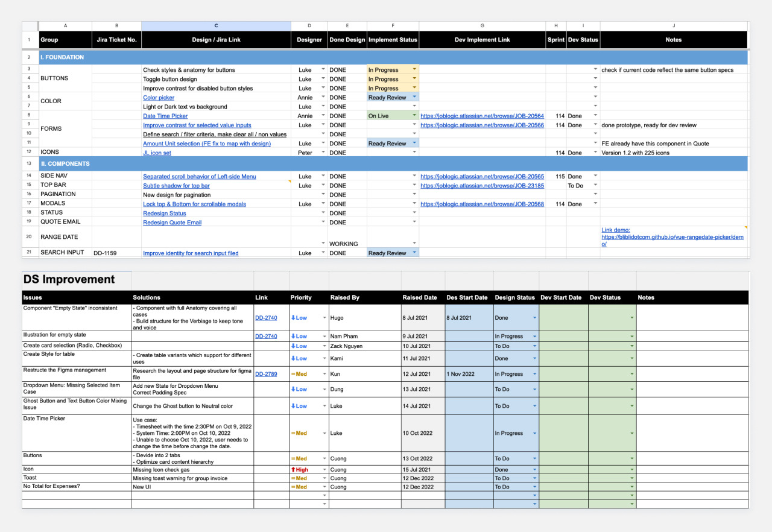The width and height of the screenshot is (772, 532).
Task: Open the JOB-23185 dev implement link
Action: [482, 186]
